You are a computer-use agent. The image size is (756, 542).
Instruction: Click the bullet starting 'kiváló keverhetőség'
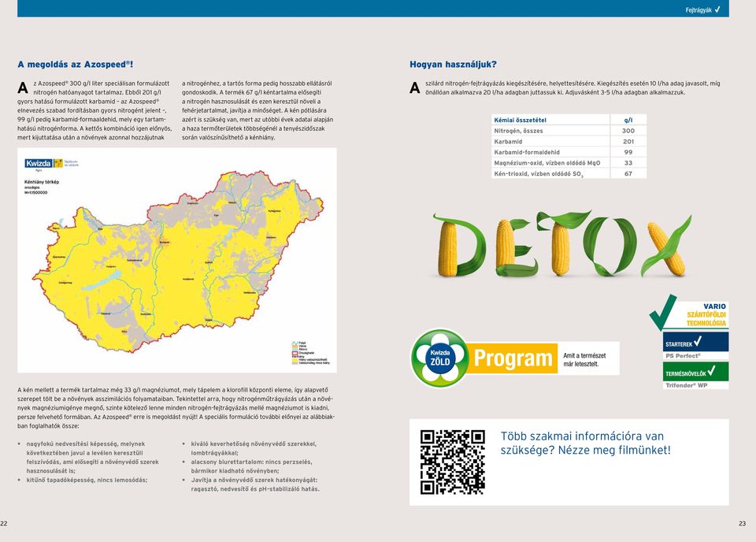(254, 448)
